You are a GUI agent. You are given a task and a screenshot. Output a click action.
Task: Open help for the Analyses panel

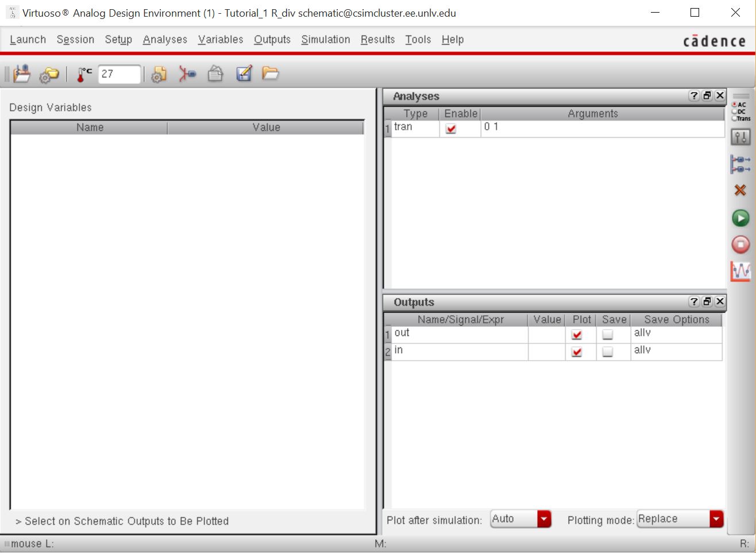coord(694,96)
